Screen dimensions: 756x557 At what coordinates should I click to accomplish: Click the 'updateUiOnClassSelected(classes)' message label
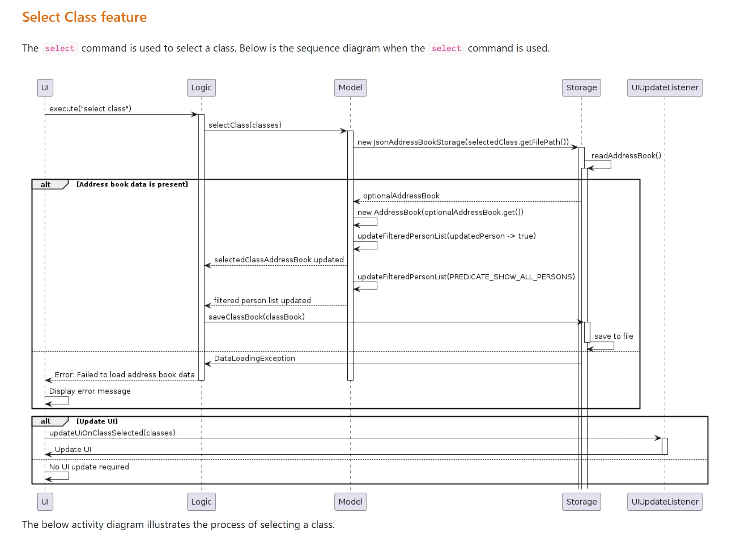point(112,433)
